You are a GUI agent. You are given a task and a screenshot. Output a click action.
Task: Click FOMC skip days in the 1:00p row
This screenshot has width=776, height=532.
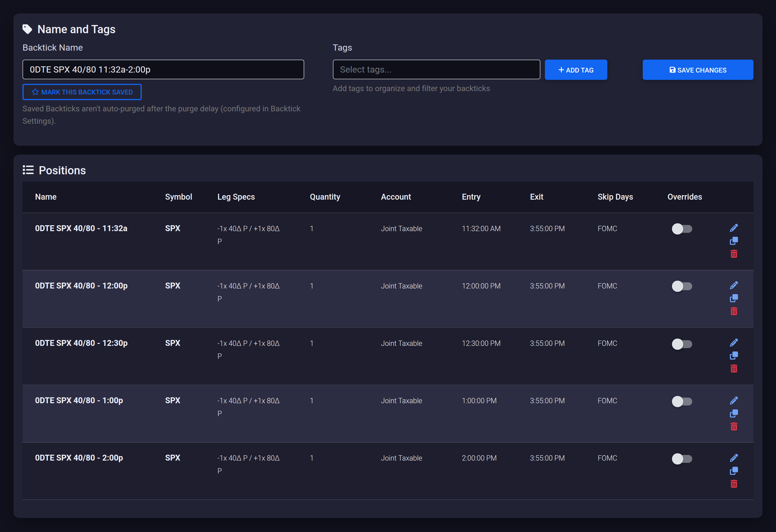(x=607, y=401)
